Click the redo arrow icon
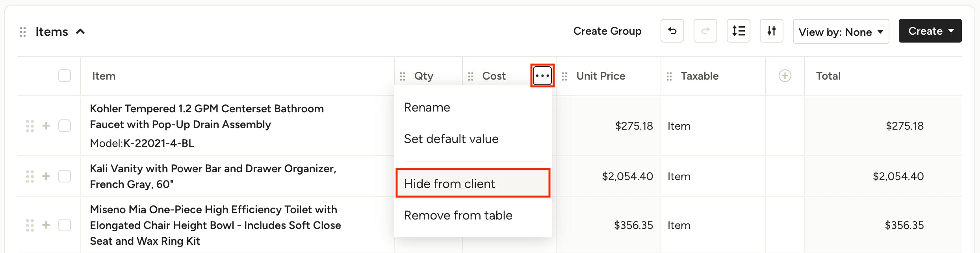 pyautogui.click(x=705, y=31)
